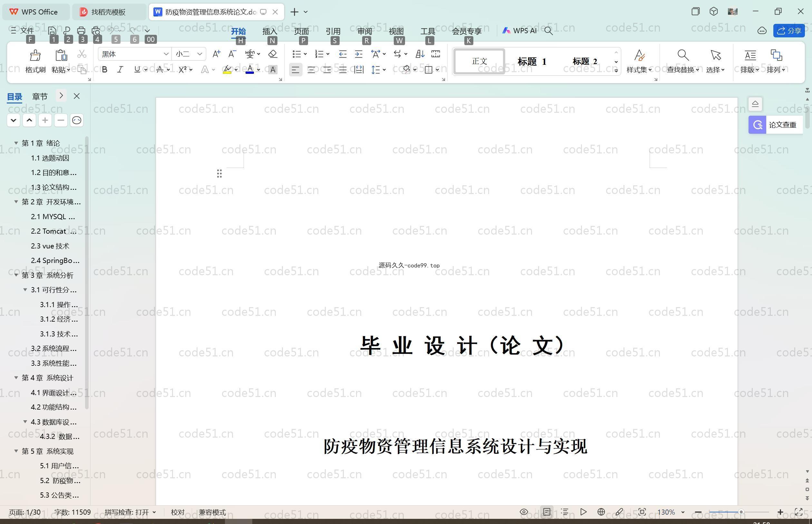Toggle character shading A button
This screenshot has height=524, width=812.
(x=273, y=69)
